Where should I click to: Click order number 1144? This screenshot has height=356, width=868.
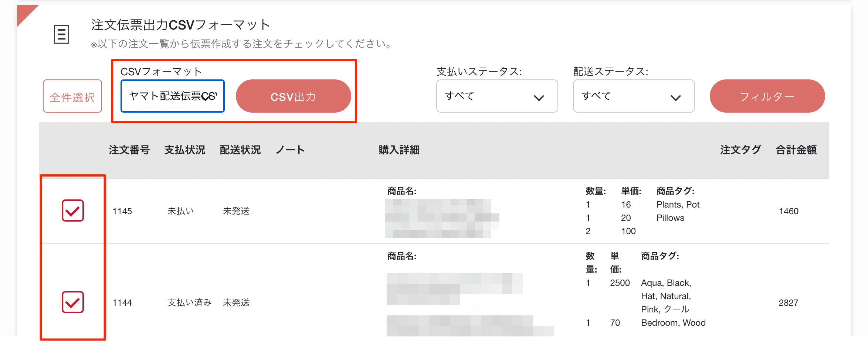(122, 303)
